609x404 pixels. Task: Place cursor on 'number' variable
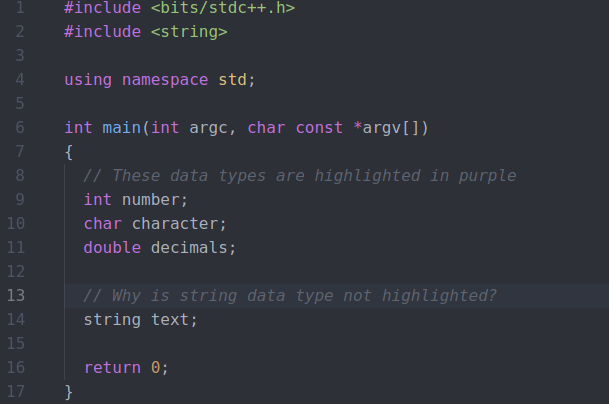(151, 200)
